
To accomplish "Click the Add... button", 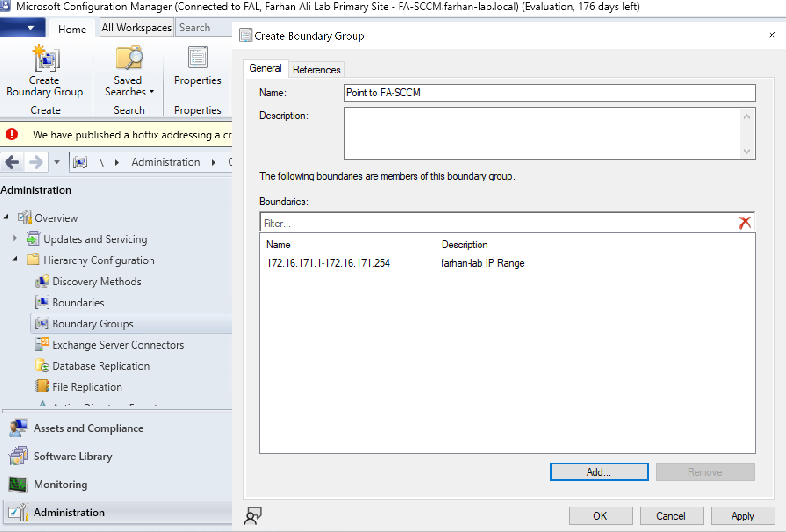I will tap(599, 472).
